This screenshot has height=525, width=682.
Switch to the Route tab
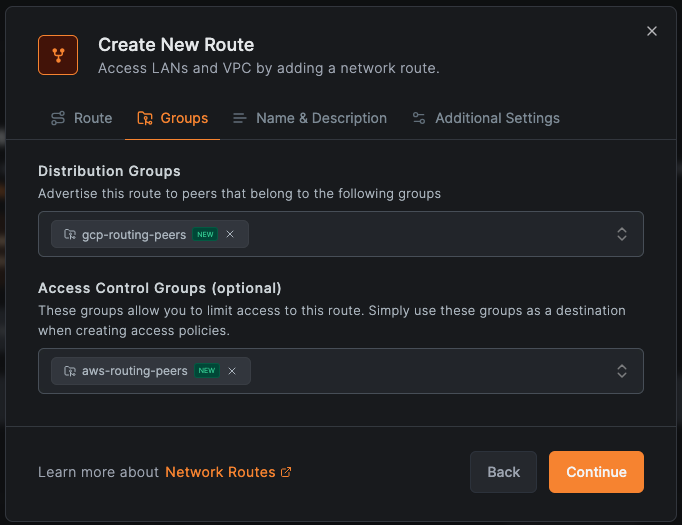pyautogui.click(x=81, y=118)
